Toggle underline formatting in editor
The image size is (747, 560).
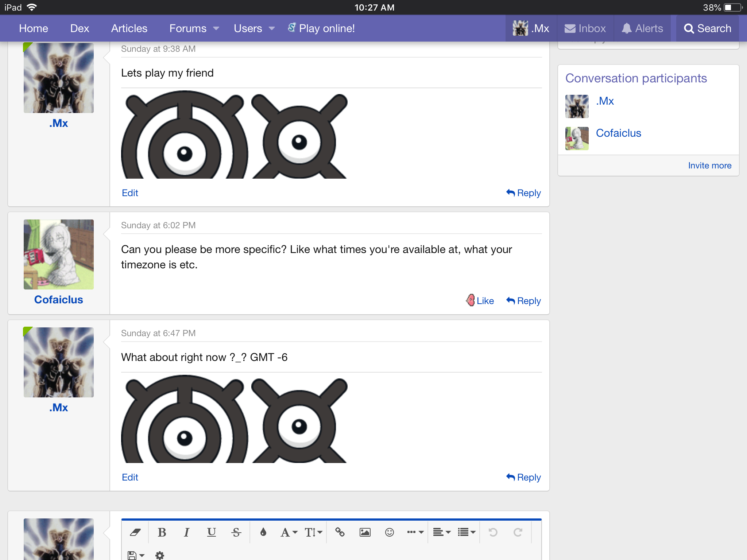[x=211, y=532]
